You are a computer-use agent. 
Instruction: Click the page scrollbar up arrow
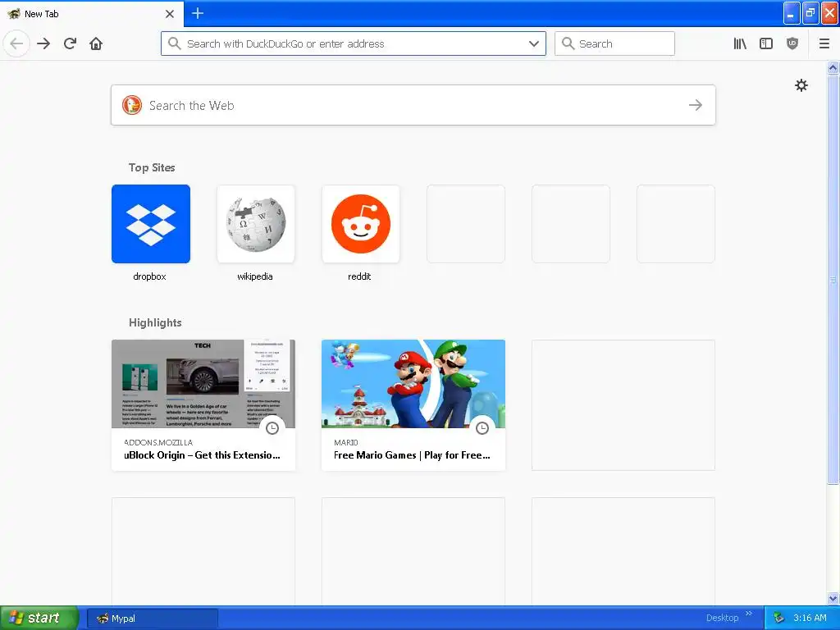point(833,67)
